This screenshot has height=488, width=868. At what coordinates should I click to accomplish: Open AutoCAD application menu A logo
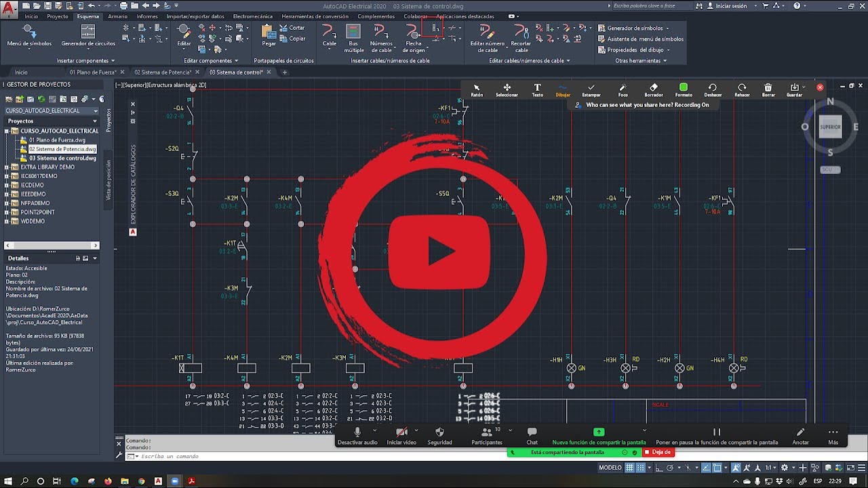[x=9, y=9]
